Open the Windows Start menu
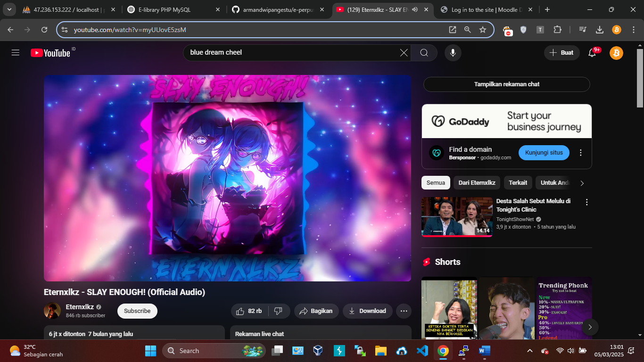644x362 pixels. coord(150,351)
